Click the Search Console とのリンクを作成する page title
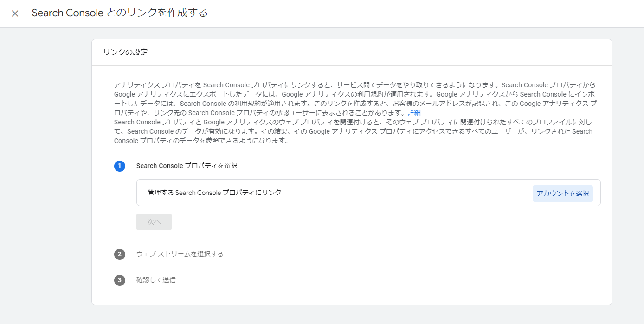Viewport: 644px width, 324px height. [x=120, y=13]
